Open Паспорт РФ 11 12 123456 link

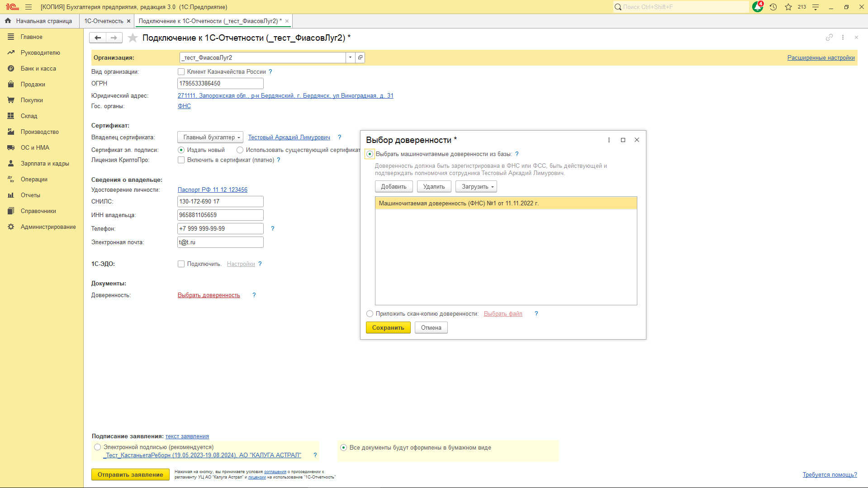213,190
